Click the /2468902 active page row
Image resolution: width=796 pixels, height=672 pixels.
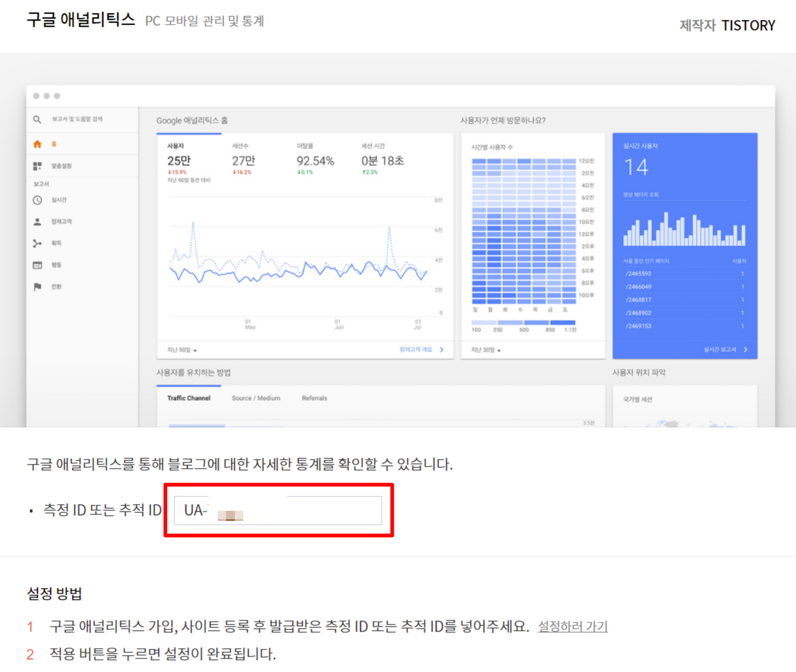(x=685, y=313)
